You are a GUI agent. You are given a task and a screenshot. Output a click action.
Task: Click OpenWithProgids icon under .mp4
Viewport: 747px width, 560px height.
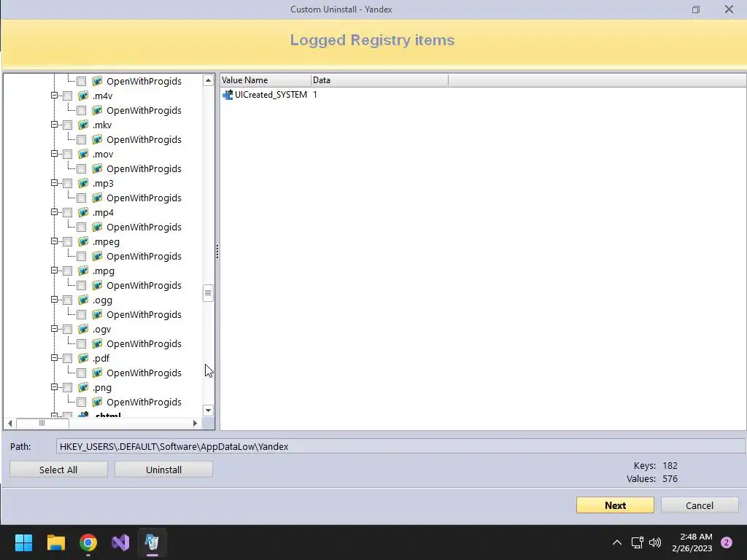click(97, 227)
